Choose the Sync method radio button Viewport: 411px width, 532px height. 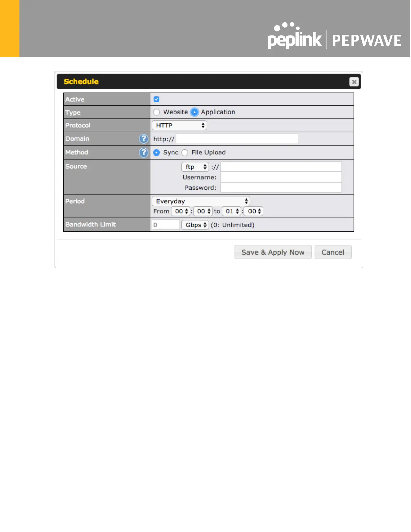click(156, 153)
